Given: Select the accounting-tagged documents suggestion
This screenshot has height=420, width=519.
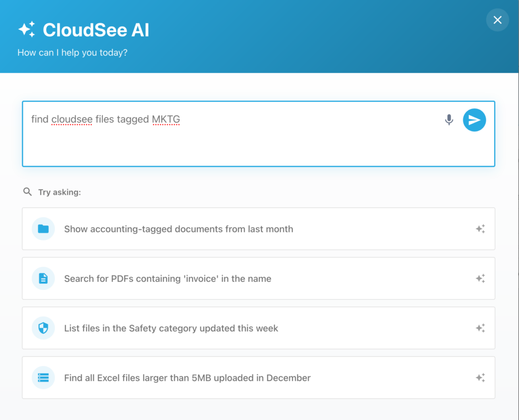Looking at the screenshot, I should pos(178,228).
